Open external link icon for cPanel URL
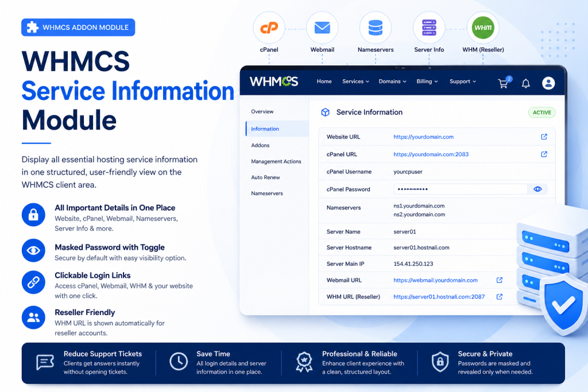This screenshot has height=392, width=588. (544, 154)
